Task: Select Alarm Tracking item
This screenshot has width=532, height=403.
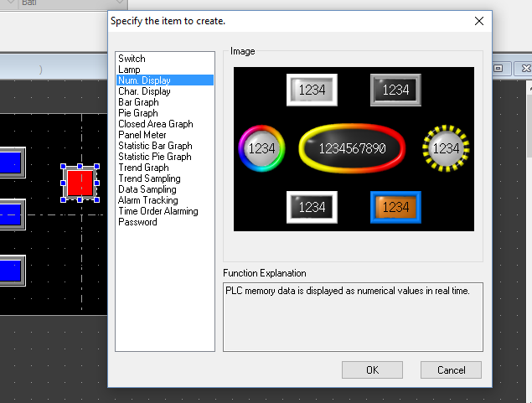Action: (147, 200)
